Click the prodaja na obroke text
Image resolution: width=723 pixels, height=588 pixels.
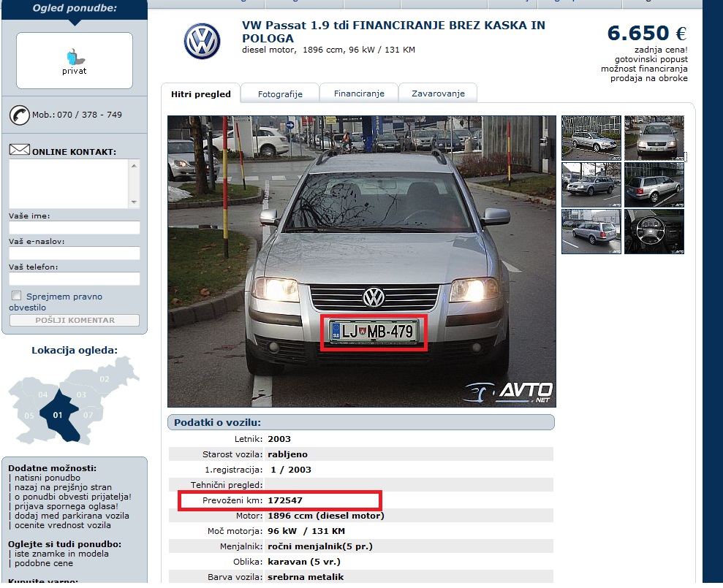tap(648, 78)
